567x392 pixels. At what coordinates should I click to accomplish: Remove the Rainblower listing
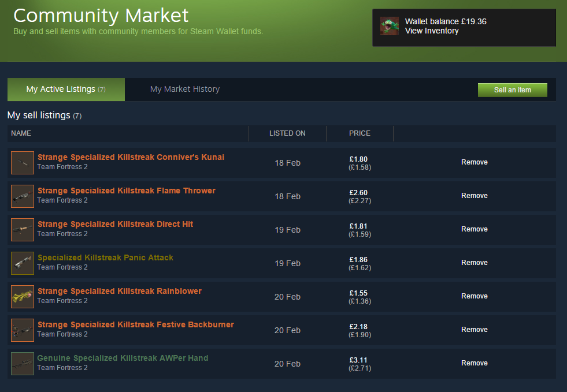(x=475, y=296)
